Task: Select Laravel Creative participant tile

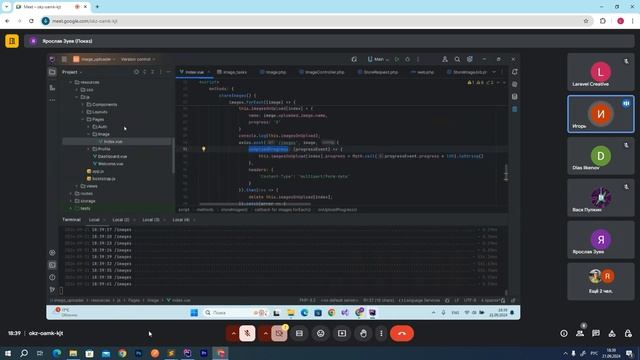Action: tap(601, 72)
